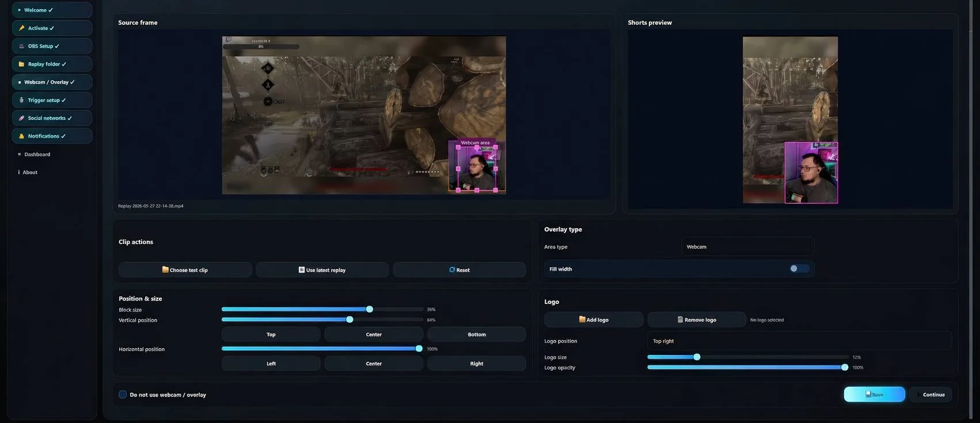
Task: Click the Logo size slider
Action: 748,357
